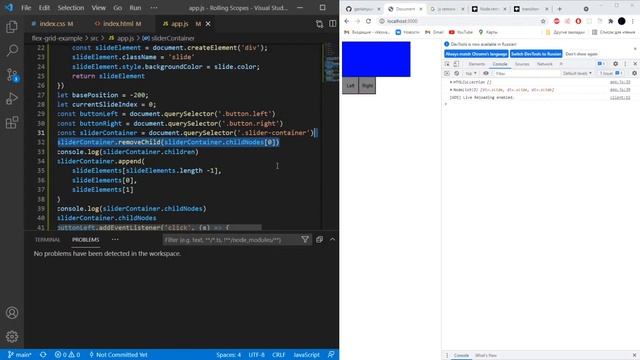The image size is (640, 360).
Task: Click the Accounts icon in VS Code
Action: point(12,313)
